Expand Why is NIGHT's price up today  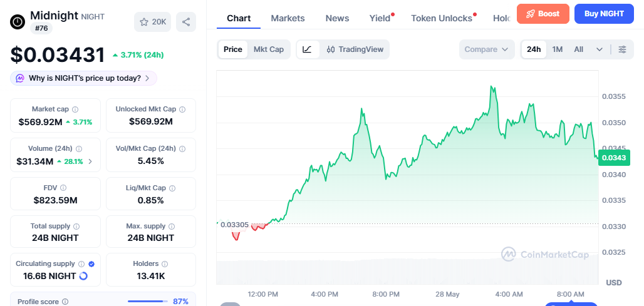[83, 78]
